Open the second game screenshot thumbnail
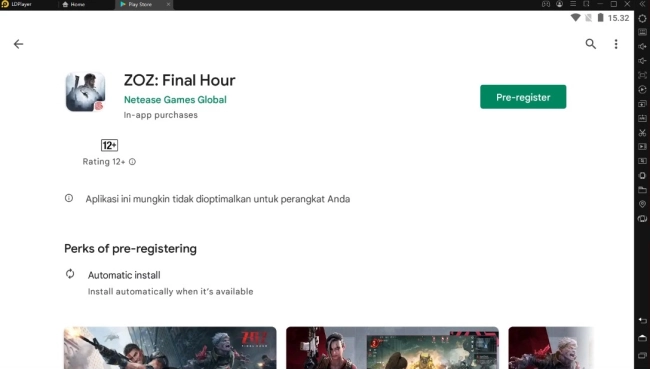The height and width of the screenshot is (369, 650). click(392, 348)
